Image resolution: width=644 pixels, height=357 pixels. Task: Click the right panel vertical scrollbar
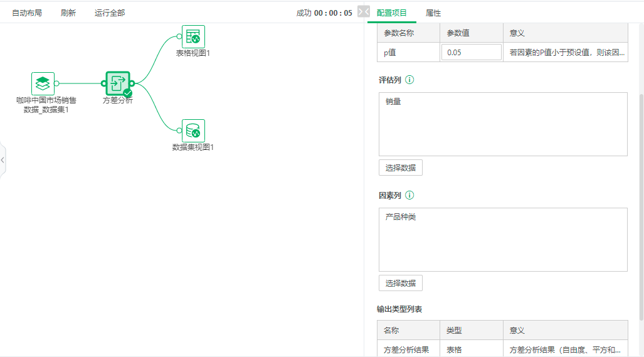click(x=641, y=208)
